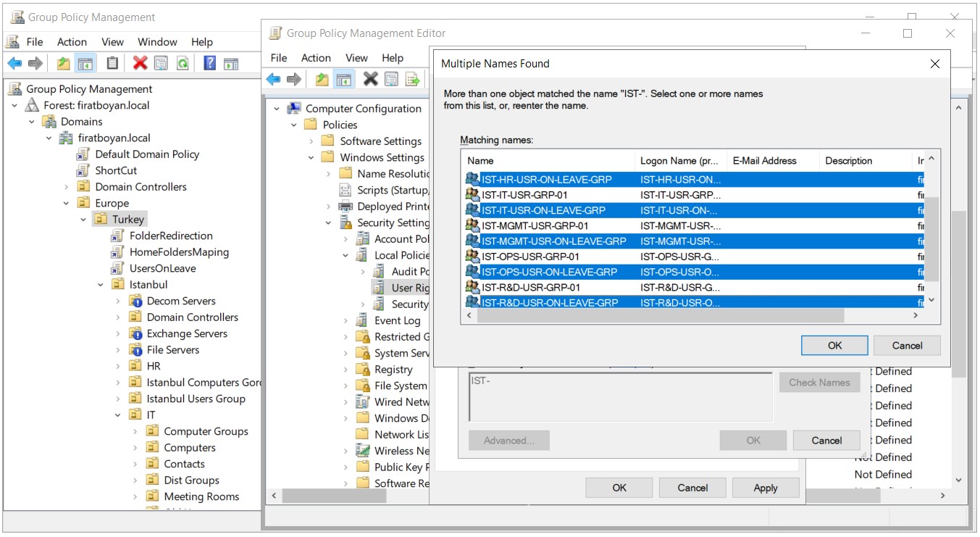The height and width of the screenshot is (537, 980).
Task: Select IST-OPS-USR-GRP-01 row
Action: click(x=695, y=257)
